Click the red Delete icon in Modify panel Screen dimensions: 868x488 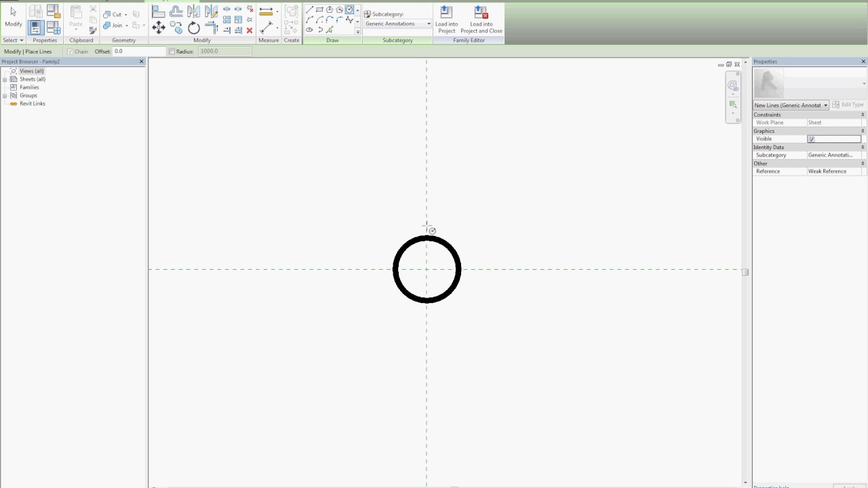[x=250, y=30]
